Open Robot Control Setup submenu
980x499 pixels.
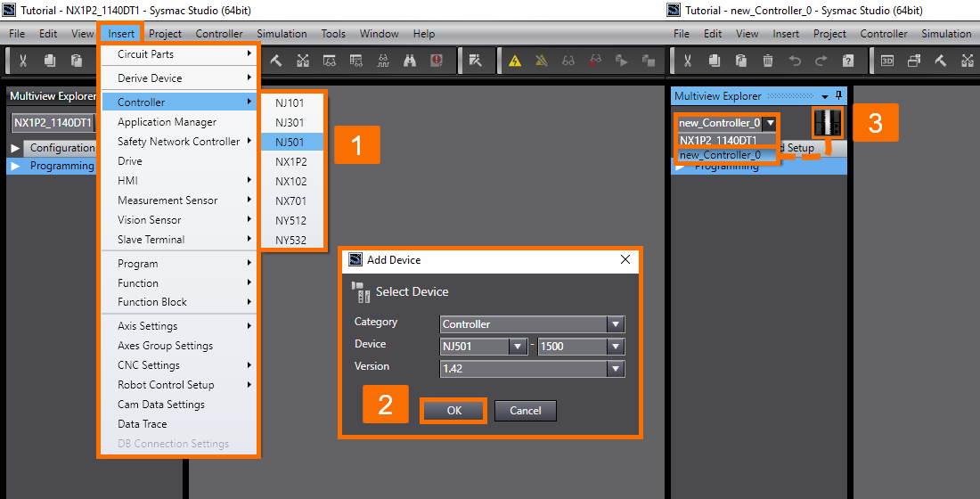179,385
